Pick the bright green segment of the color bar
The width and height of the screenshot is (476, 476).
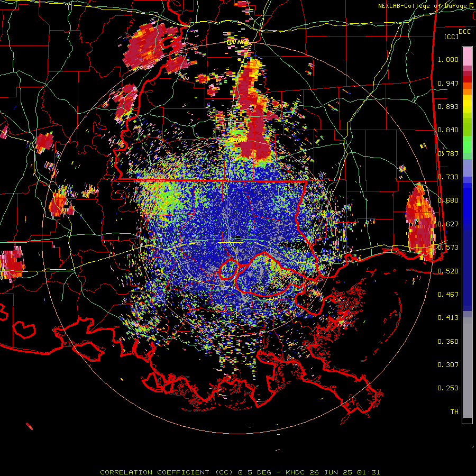467,144
